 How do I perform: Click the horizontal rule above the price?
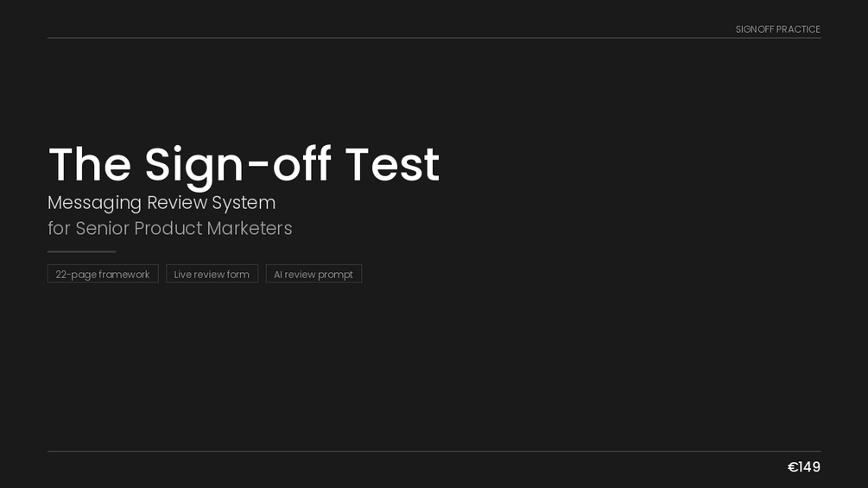point(434,452)
